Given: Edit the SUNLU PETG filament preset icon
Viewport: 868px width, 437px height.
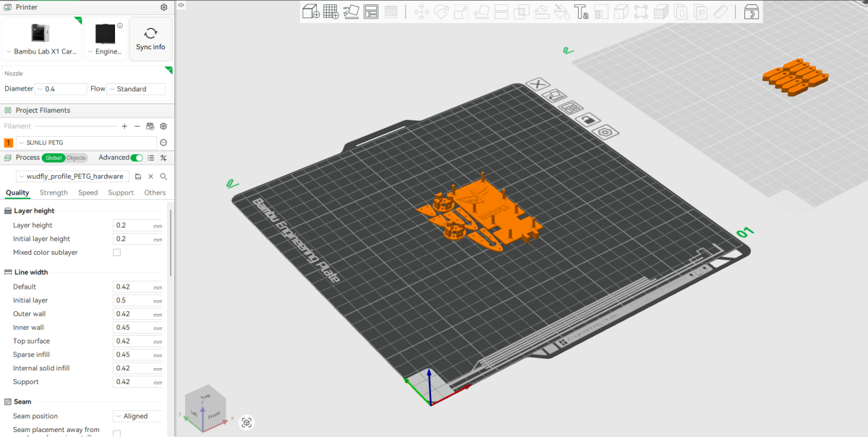Looking at the screenshot, I should (x=163, y=143).
